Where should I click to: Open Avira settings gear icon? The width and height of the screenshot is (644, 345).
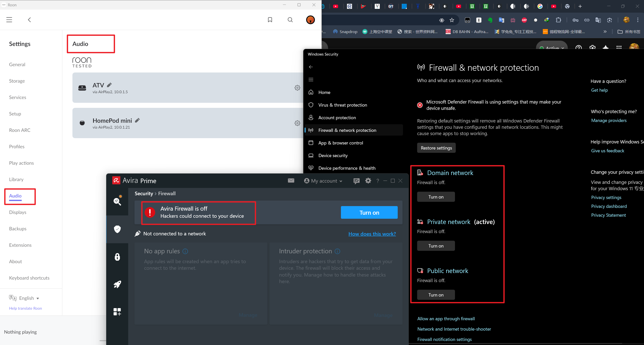tap(368, 181)
